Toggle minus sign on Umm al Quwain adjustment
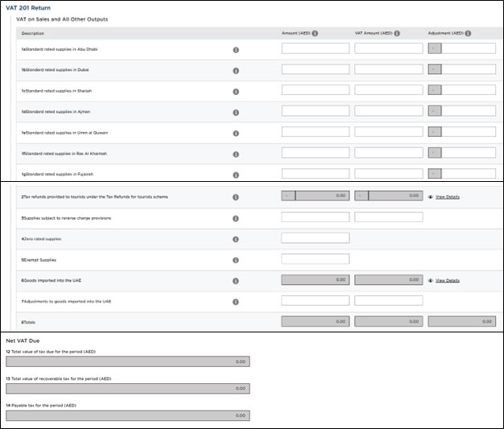Viewport: 504px width, 429px height. pos(435,132)
